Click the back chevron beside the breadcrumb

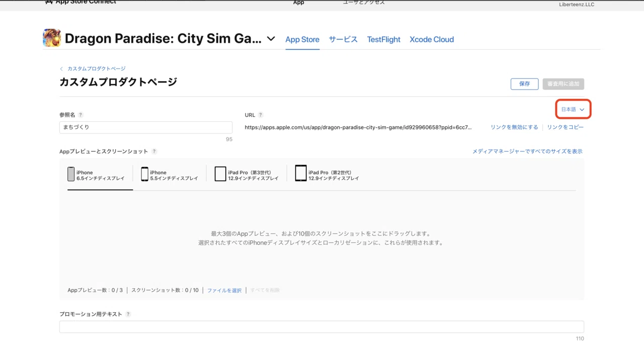[x=61, y=69]
